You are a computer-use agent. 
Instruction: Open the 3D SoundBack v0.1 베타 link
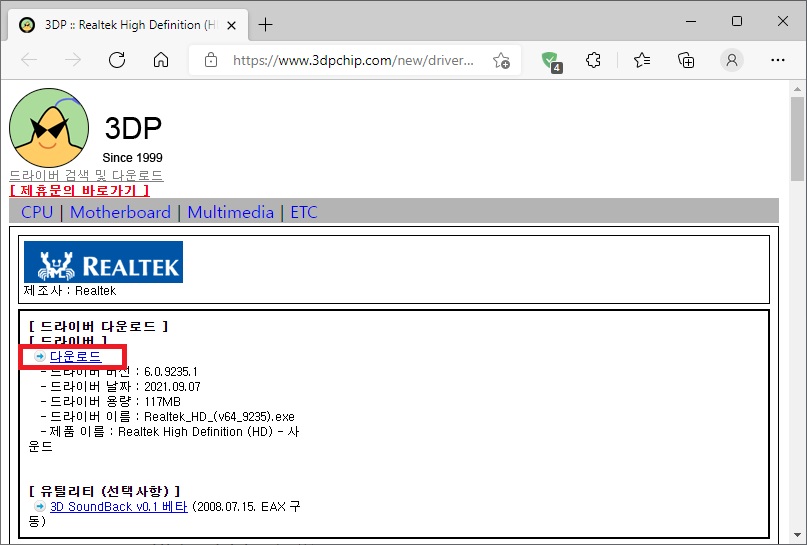click(119, 506)
